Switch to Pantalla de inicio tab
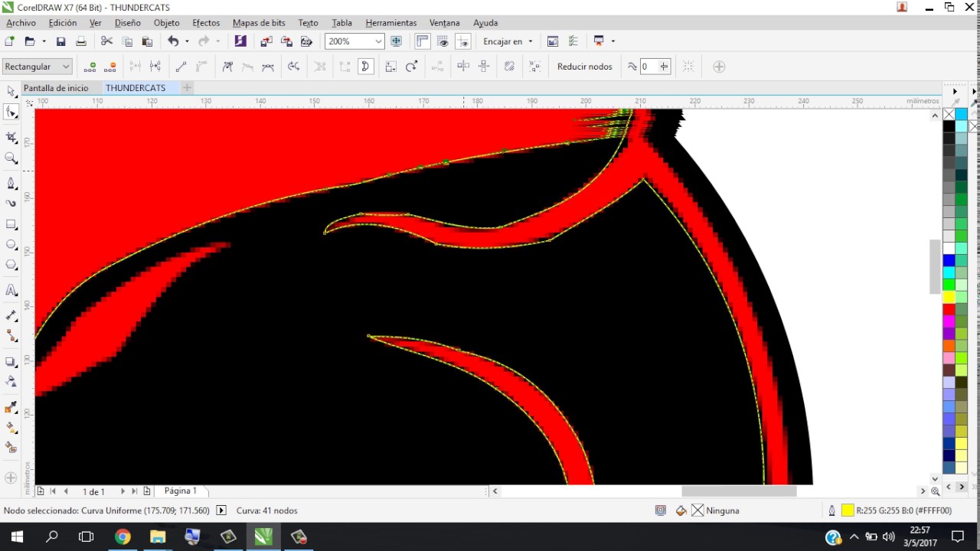Image resolution: width=980 pixels, height=551 pixels. click(56, 88)
